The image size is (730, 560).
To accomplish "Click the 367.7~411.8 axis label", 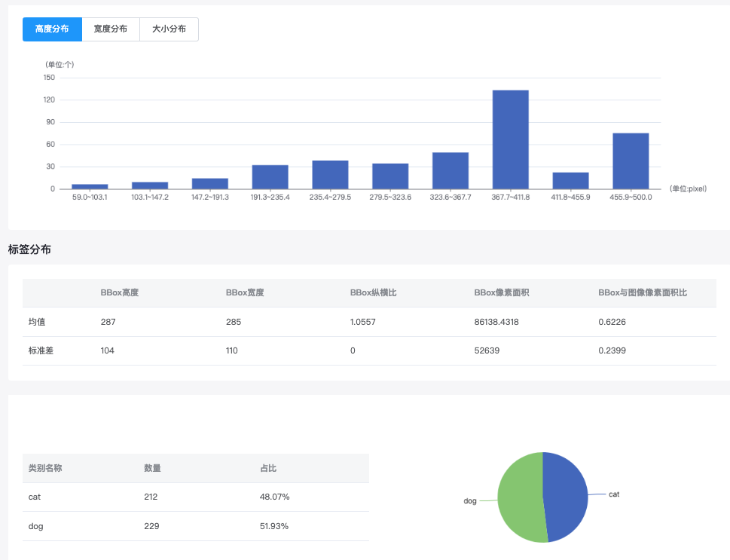I will [x=511, y=197].
